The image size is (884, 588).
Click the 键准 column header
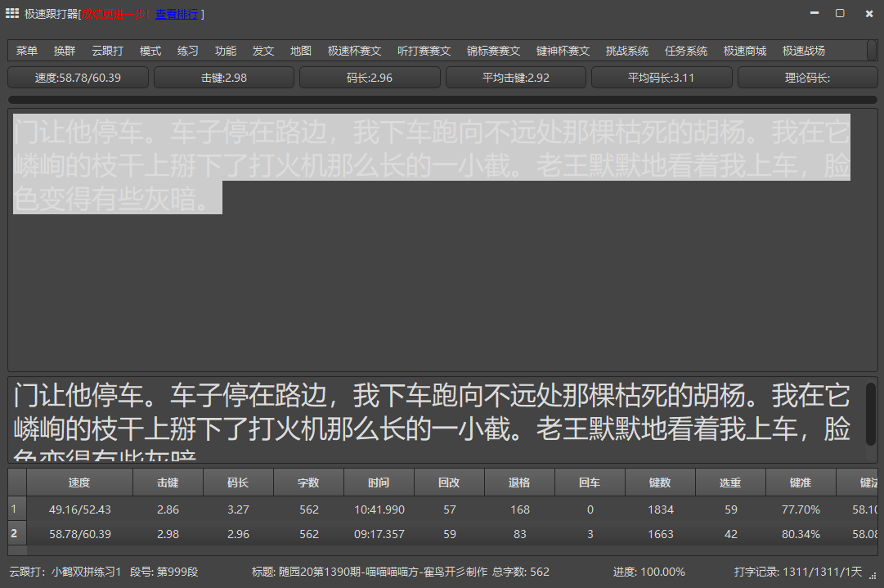(x=801, y=483)
